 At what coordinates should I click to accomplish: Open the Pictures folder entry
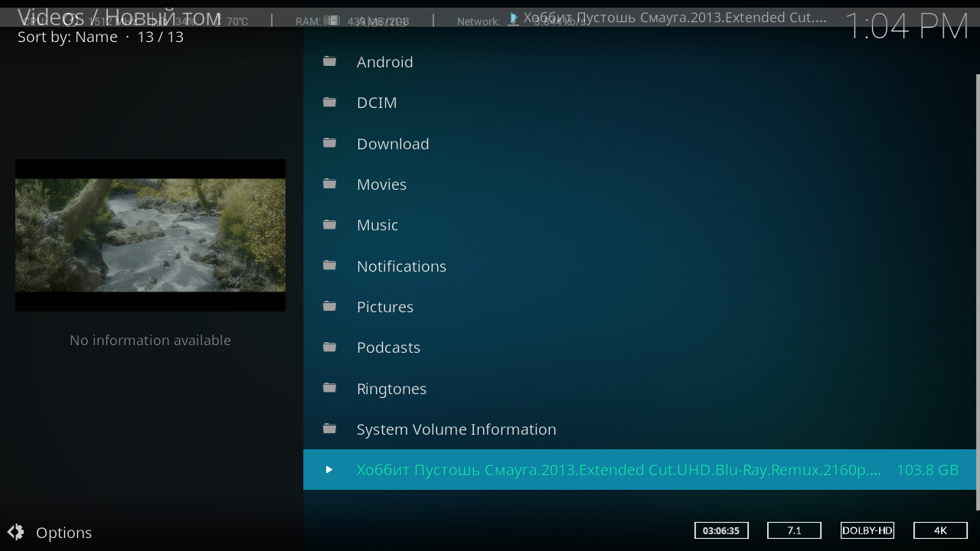click(x=640, y=307)
